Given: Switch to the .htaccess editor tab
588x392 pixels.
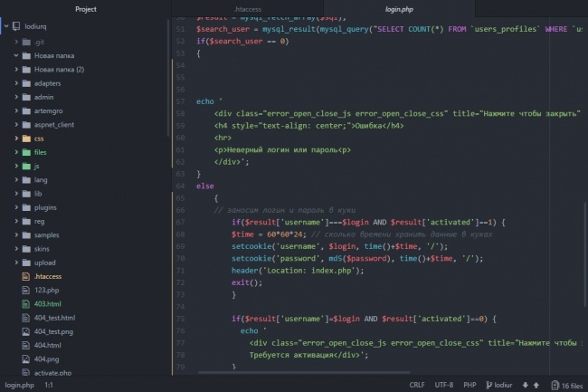Looking at the screenshot, I should (247, 8).
